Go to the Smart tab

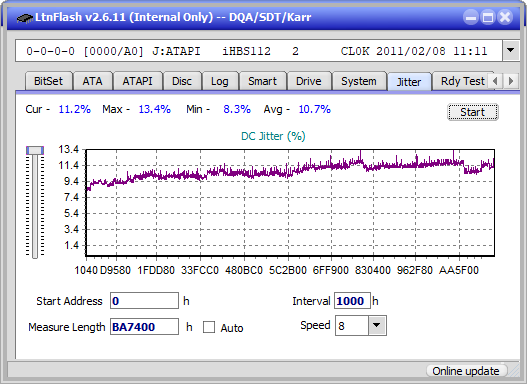coord(262,81)
